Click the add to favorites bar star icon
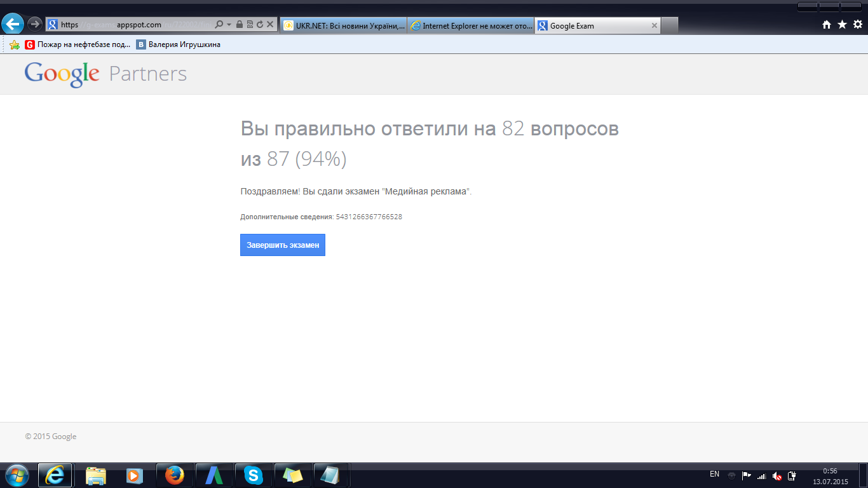 [14, 44]
